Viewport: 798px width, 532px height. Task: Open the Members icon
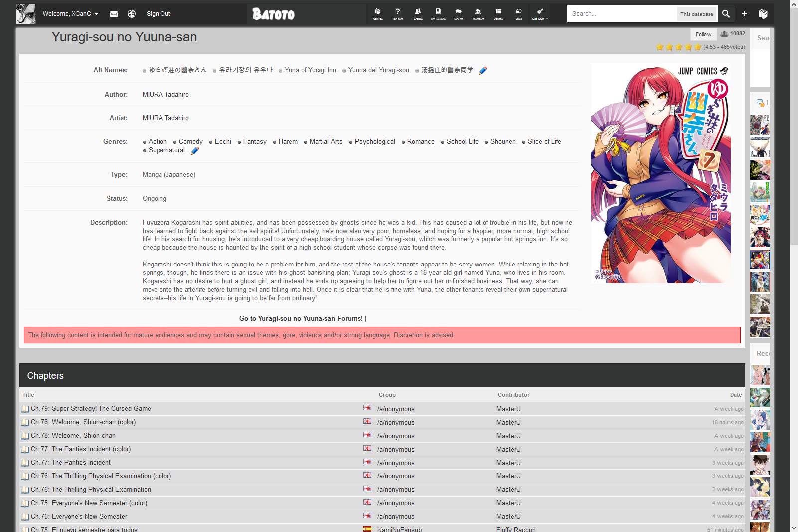(x=478, y=13)
